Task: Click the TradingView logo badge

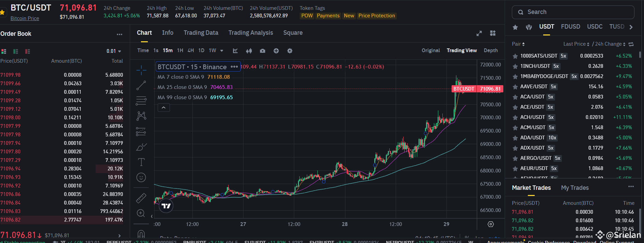Action: [x=166, y=206]
